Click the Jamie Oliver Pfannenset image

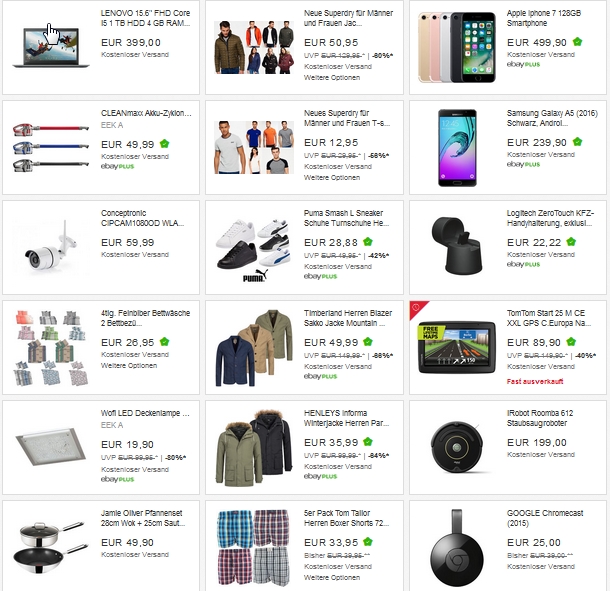pos(50,547)
